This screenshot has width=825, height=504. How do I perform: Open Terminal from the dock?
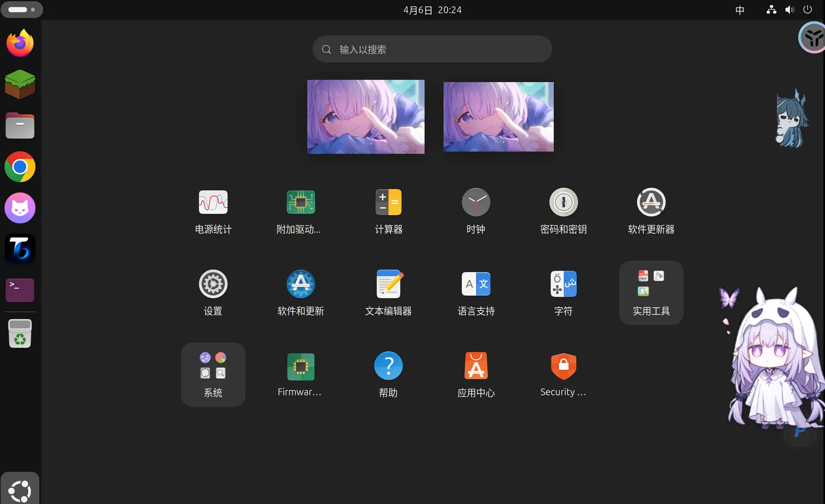click(x=20, y=290)
